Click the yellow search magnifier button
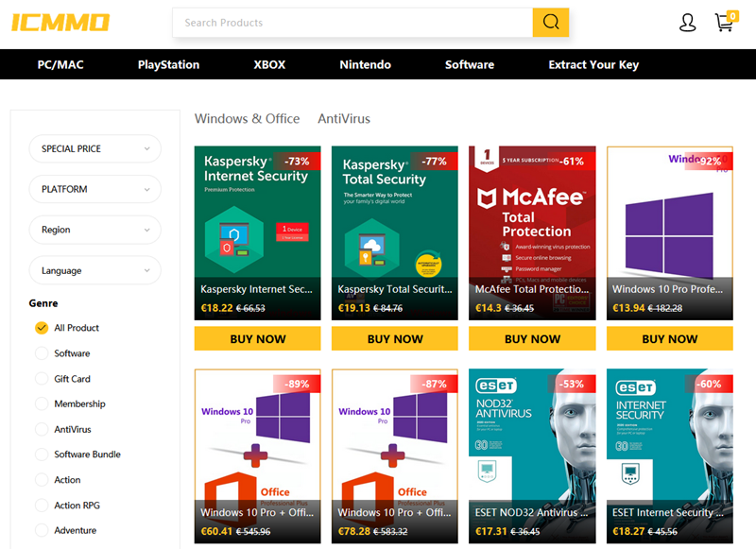756x549 pixels. [551, 23]
